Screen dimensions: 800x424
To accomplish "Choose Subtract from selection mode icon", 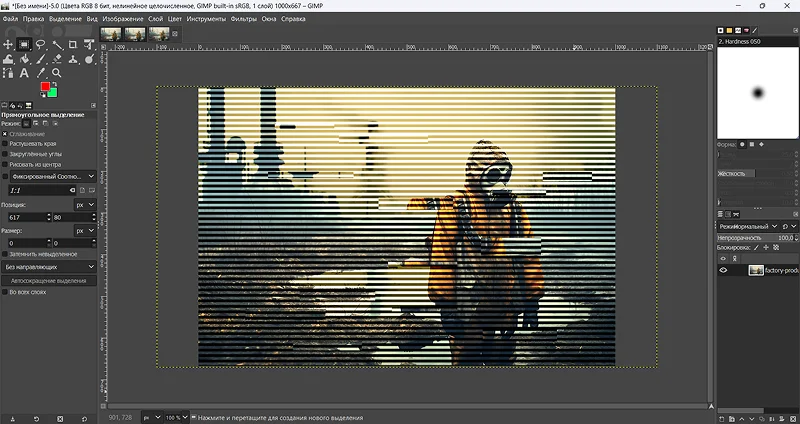I will [45, 123].
